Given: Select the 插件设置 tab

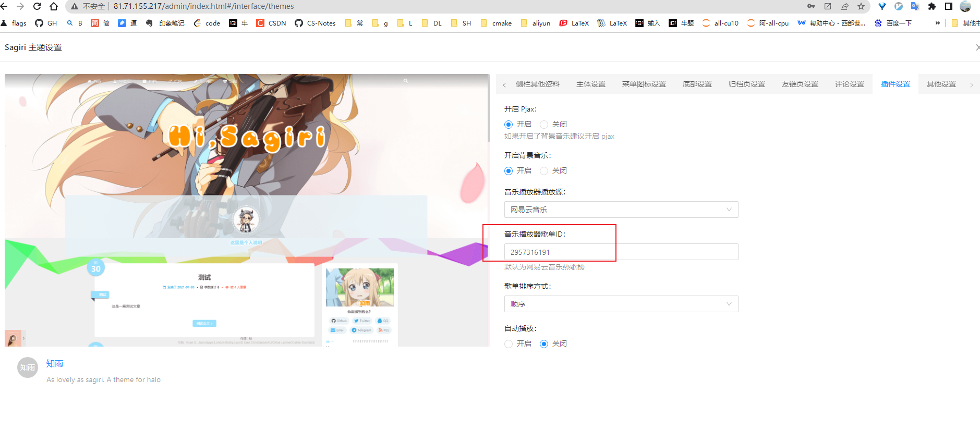Looking at the screenshot, I should tap(896, 84).
